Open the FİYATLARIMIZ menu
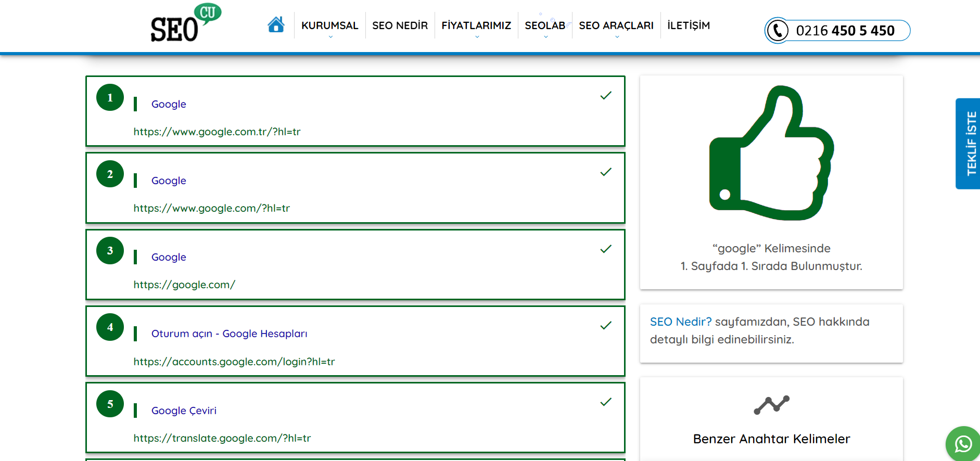Viewport: 980px width, 461px height. 476,25
